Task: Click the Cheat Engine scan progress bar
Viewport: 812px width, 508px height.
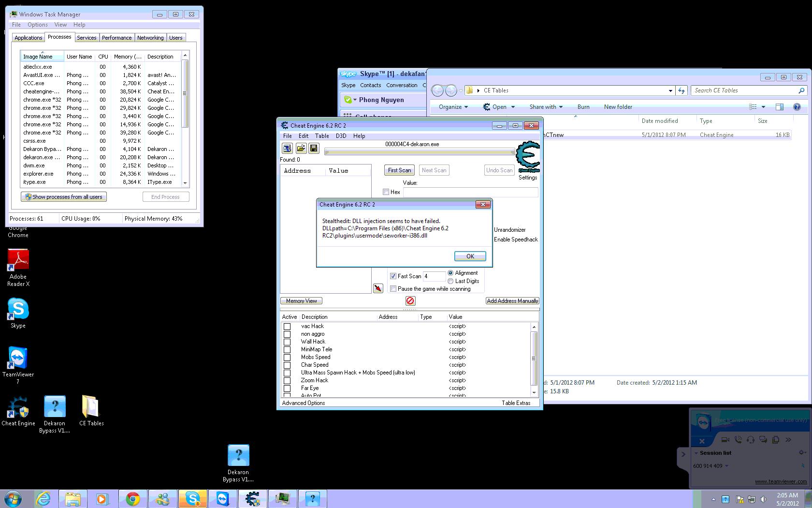Action: (420, 152)
